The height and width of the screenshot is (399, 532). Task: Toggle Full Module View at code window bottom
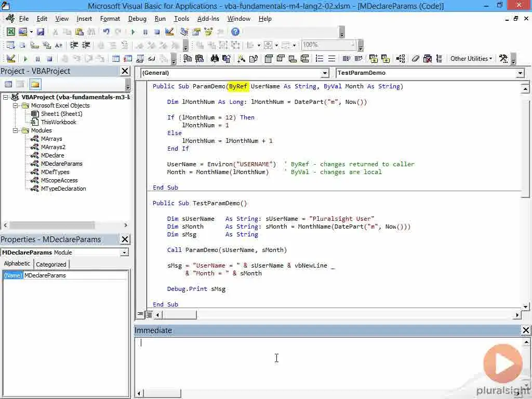(x=149, y=314)
